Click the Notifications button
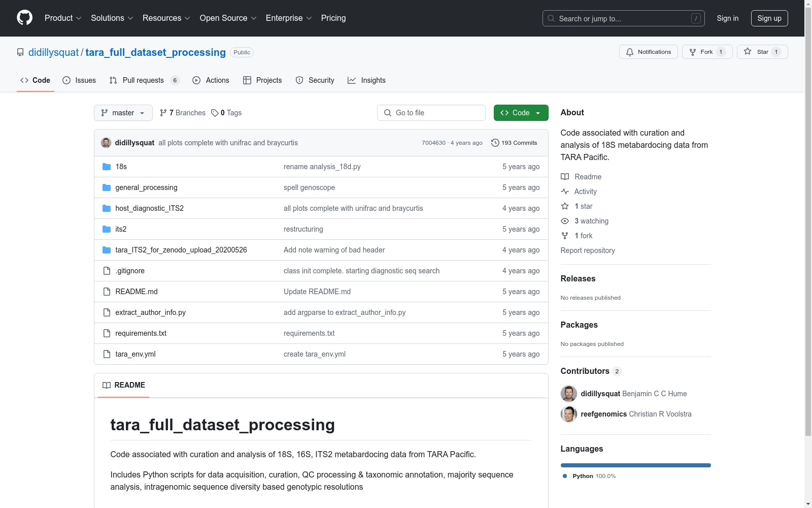This screenshot has width=812, height=508. point(649,52)
